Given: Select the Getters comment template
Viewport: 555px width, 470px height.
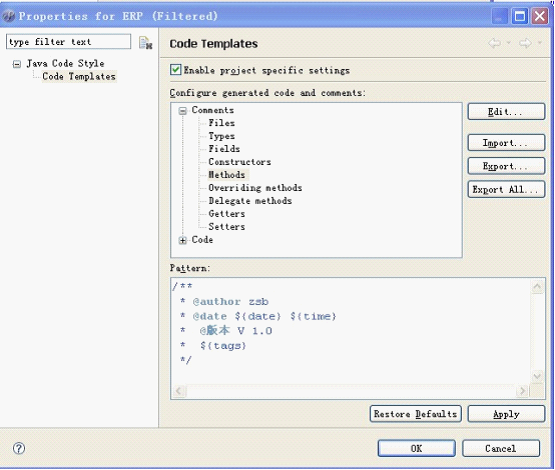Looking at the screenshot, I should tap(227, 214).
